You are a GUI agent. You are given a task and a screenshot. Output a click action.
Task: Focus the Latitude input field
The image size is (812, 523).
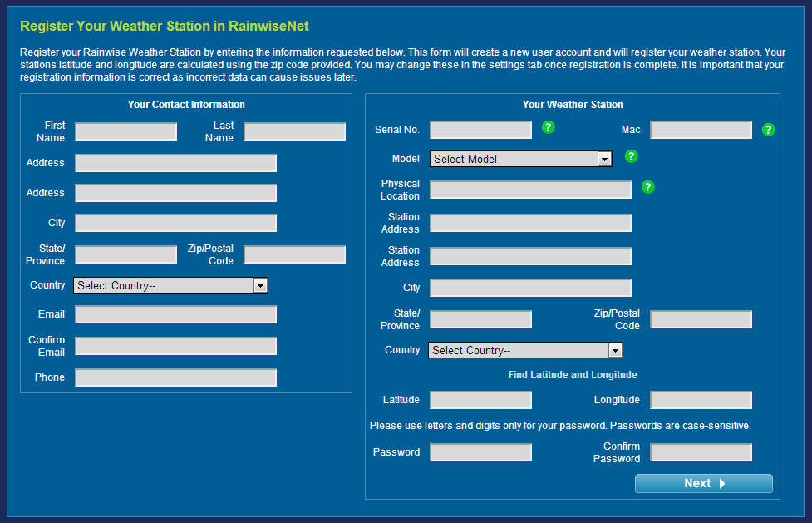pyautogui.click(x=480, y=400)
